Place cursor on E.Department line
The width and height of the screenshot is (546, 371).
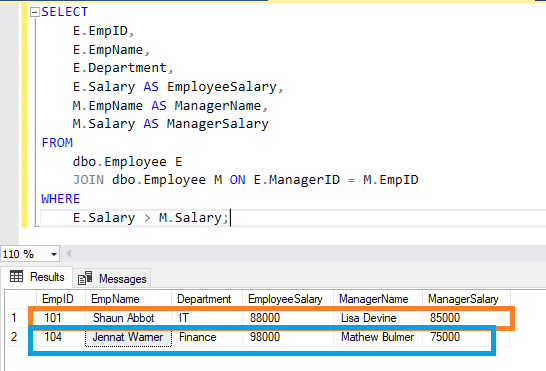123,68
